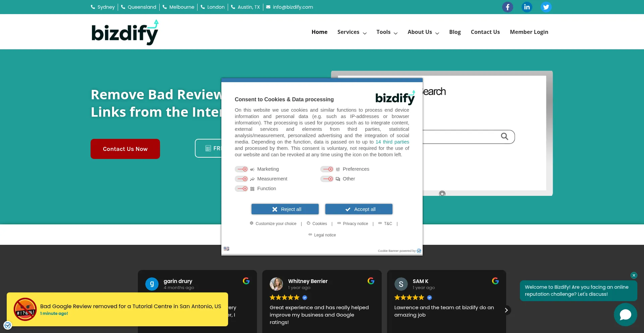Click the Reject all button

tap(285, 209)
